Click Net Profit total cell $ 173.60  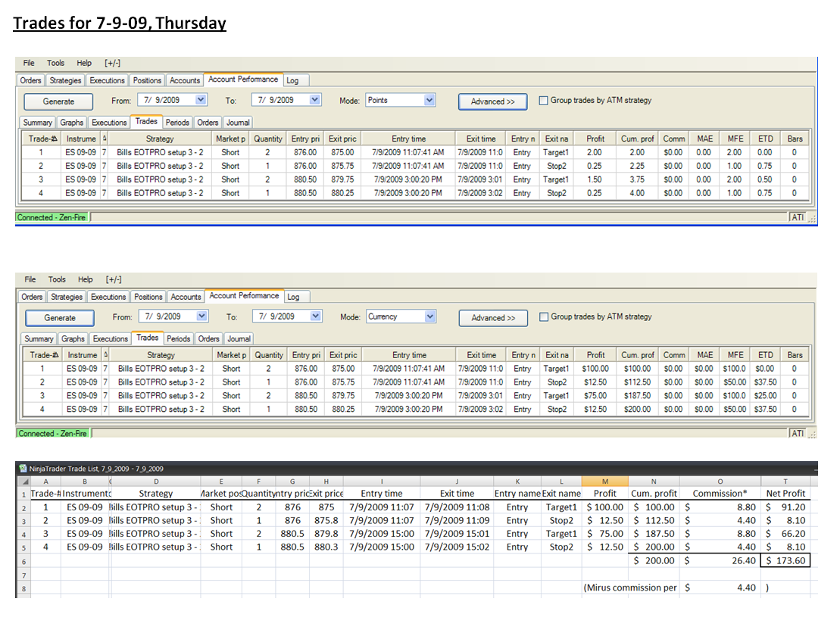click(785, 560)
